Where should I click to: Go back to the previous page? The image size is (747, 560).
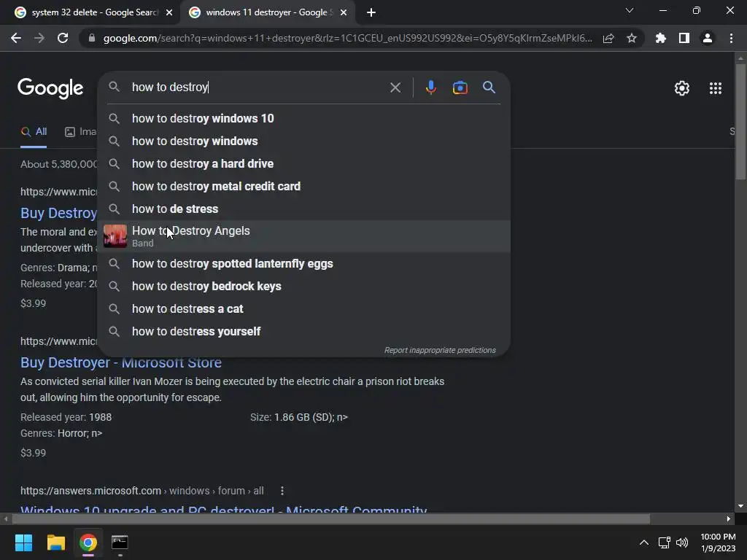click(16, 38)
